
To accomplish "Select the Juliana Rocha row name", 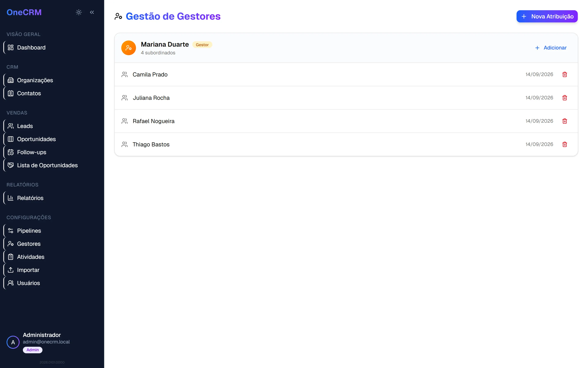I will (151, 98).
